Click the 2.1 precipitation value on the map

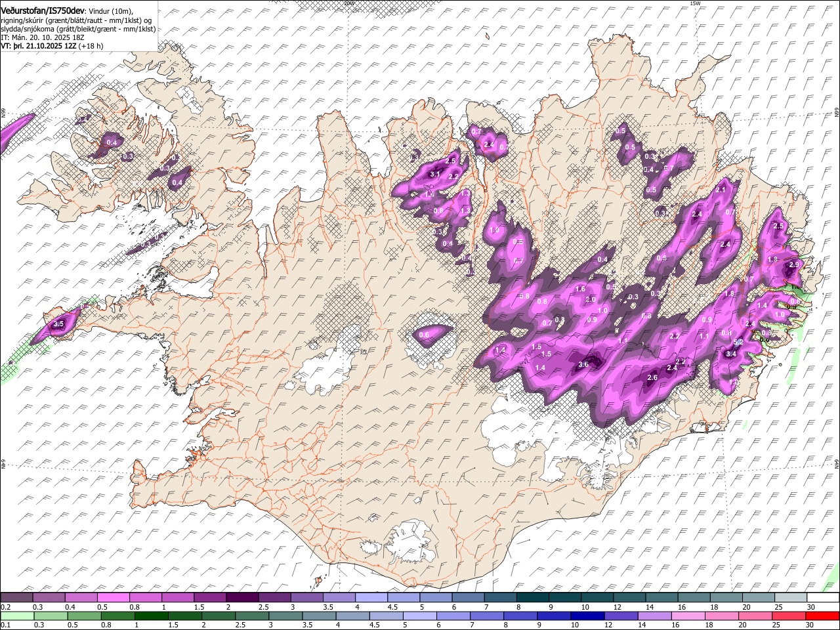tap(720, 190)
